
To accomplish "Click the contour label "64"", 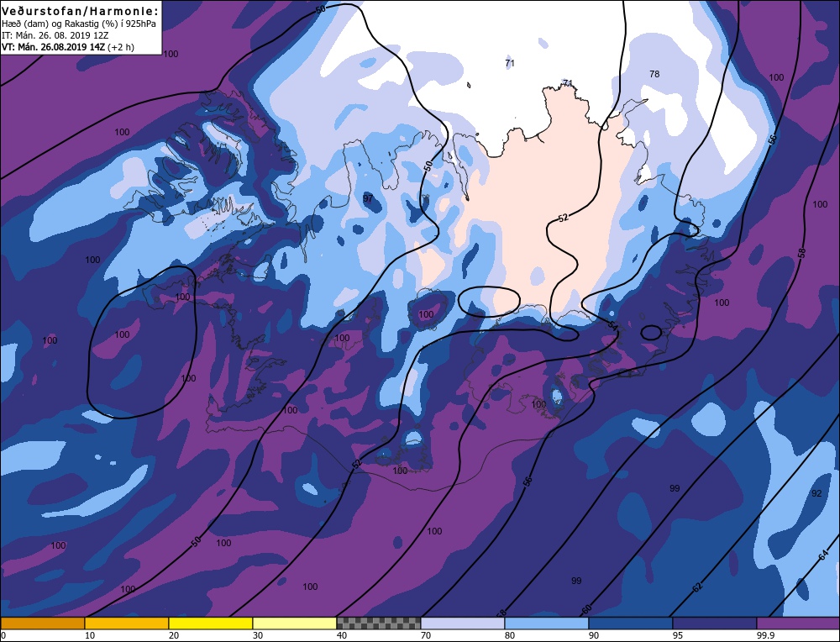I will pos(825,555).
